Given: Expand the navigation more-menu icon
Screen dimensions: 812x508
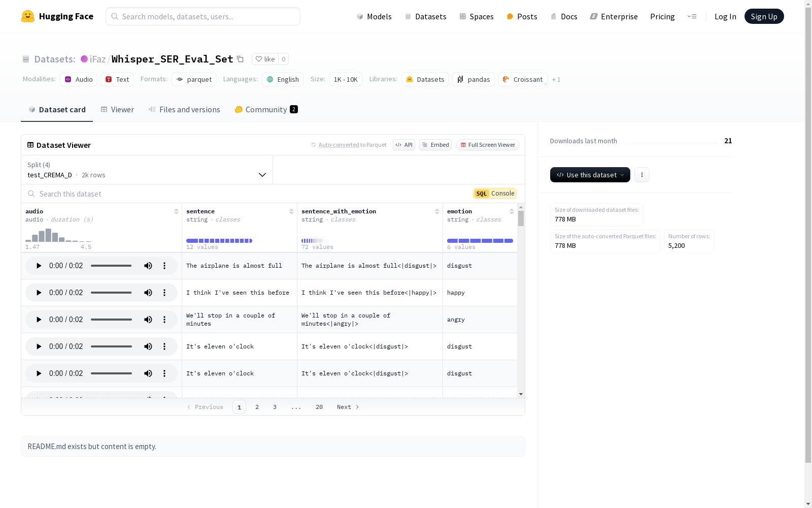Looking at the screenshot, I should pos(692,16).
